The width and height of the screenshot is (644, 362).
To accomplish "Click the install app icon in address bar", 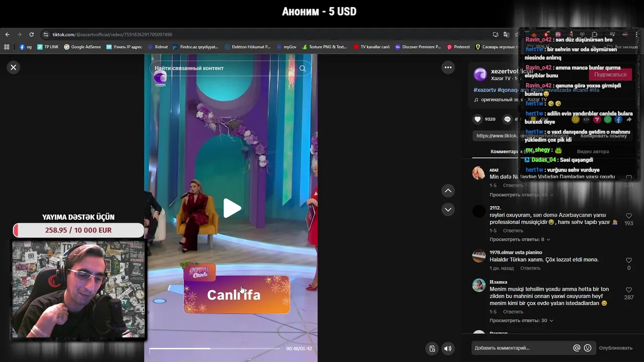I will click(496, 35).
